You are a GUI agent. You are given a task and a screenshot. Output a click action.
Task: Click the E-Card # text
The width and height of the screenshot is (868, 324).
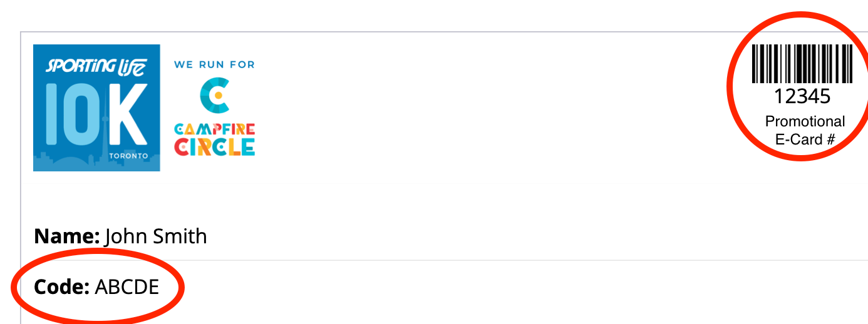[x=805, y=139]
